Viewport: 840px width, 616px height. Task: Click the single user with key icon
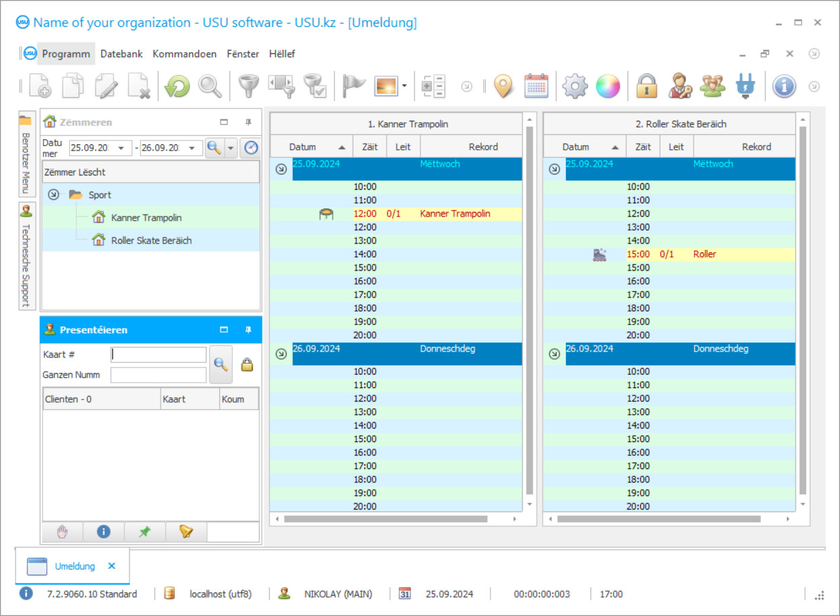[679, 86]
